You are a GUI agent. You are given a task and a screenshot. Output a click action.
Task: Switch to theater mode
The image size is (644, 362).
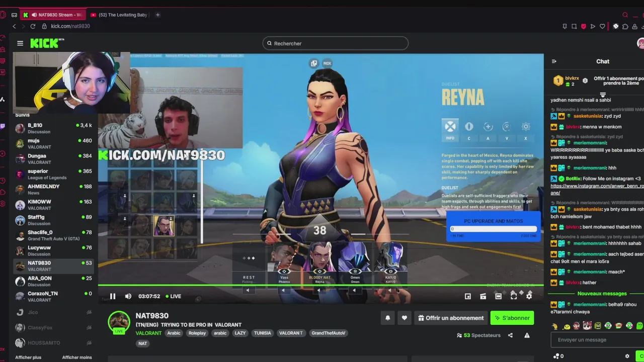(x=498, y=296)
